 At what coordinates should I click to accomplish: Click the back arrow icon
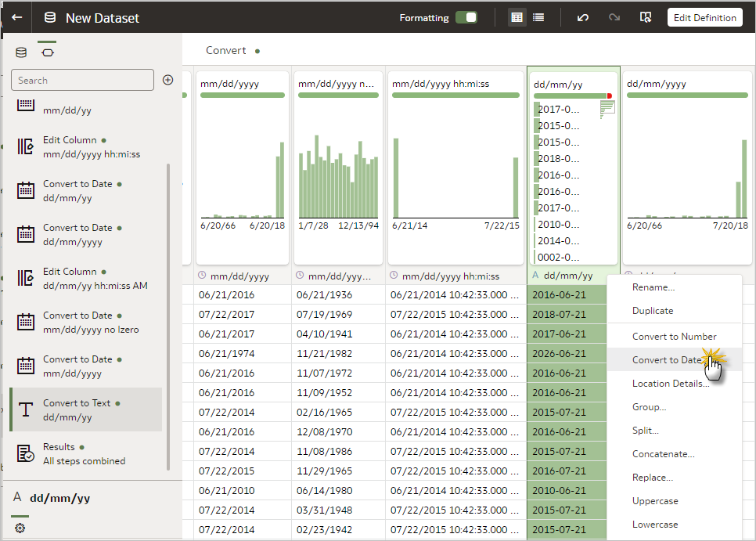[x=16, y=17]
